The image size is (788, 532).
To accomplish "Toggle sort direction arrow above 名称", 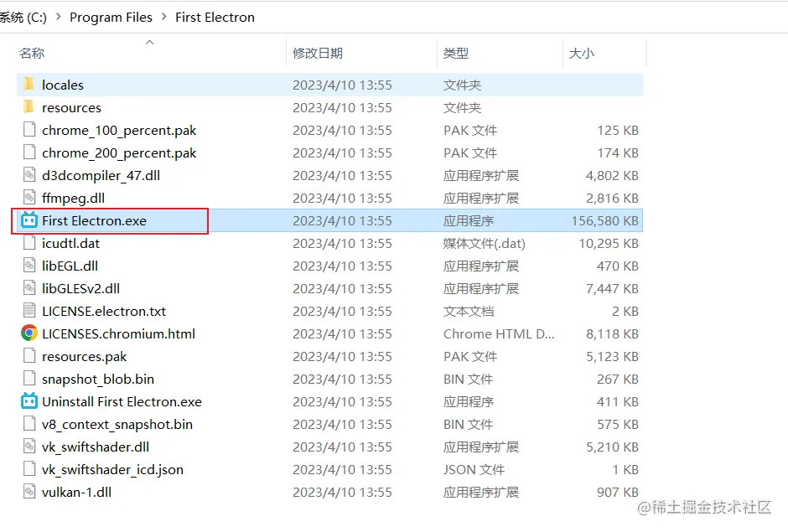I will click(x=149, y=42).
